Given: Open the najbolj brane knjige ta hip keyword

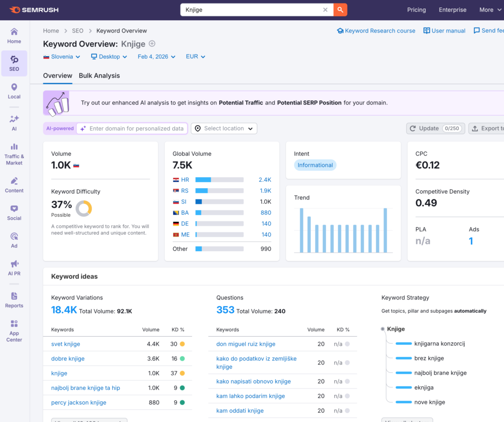Looking at the screenshot, I should (86, 388).
